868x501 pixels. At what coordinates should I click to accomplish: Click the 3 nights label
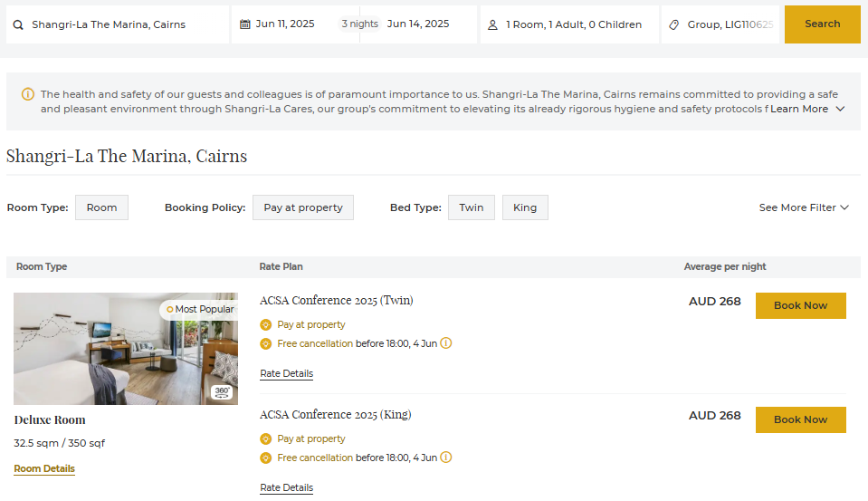360,24
